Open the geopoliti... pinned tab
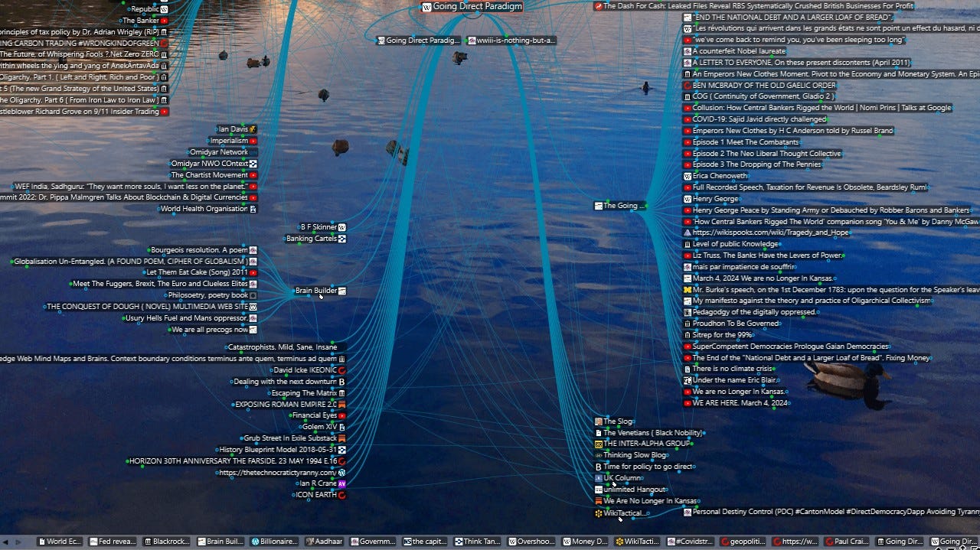Image resolution: width=980 pixels, height=550 pixels. click(x=743, y=542)
